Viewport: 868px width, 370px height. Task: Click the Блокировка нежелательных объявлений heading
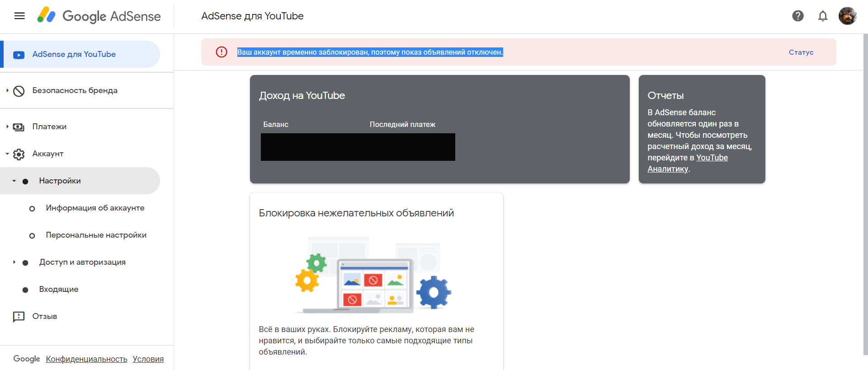(x=356, y=213)
